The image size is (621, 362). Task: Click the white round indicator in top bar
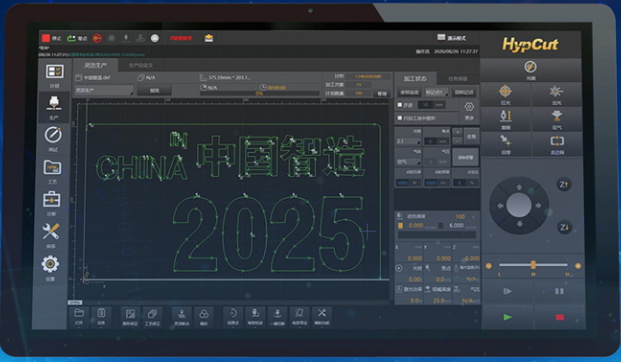click(x=155, y=38)
